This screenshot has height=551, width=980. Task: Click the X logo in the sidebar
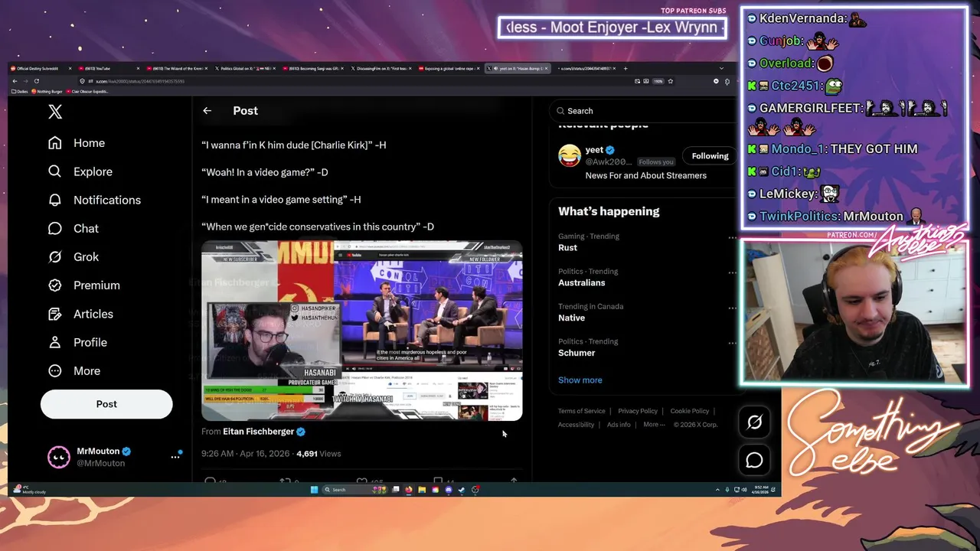pyautogui.click(x=55, y=112)
